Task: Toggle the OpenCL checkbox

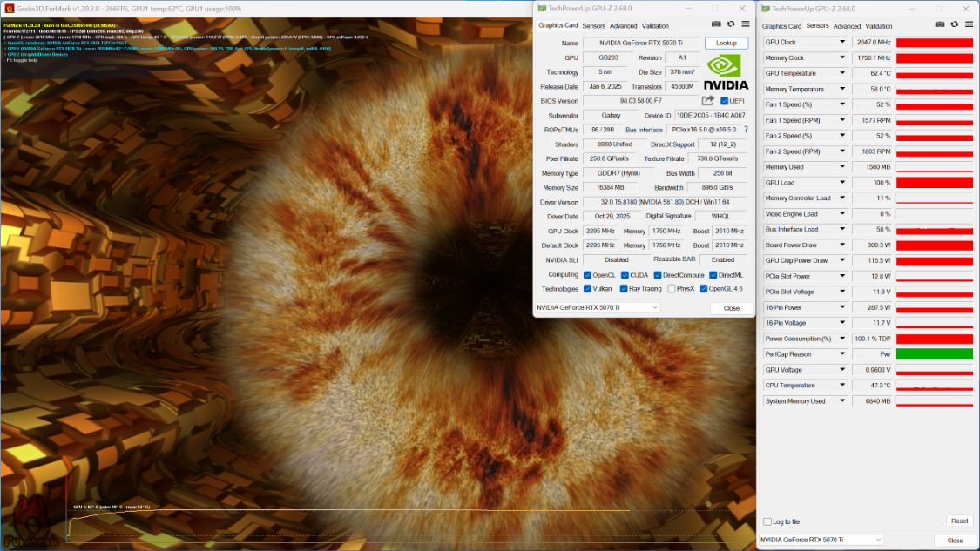Action: tap(587, 275)
